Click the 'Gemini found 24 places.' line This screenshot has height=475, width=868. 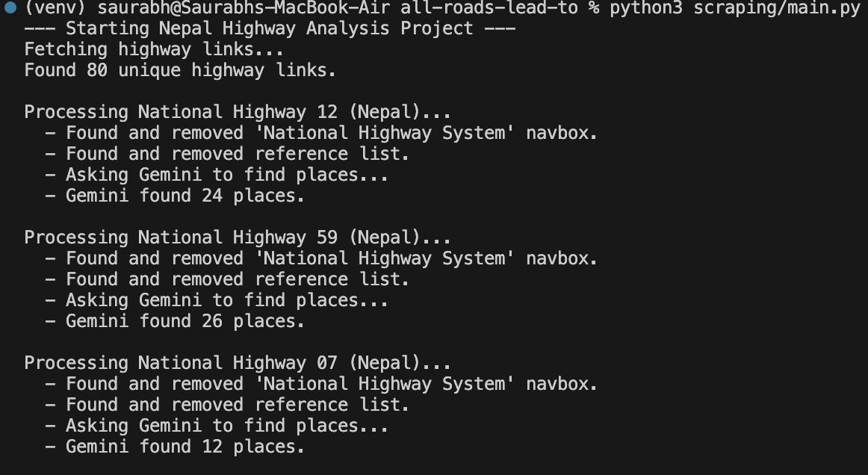(x=185, y=196)
